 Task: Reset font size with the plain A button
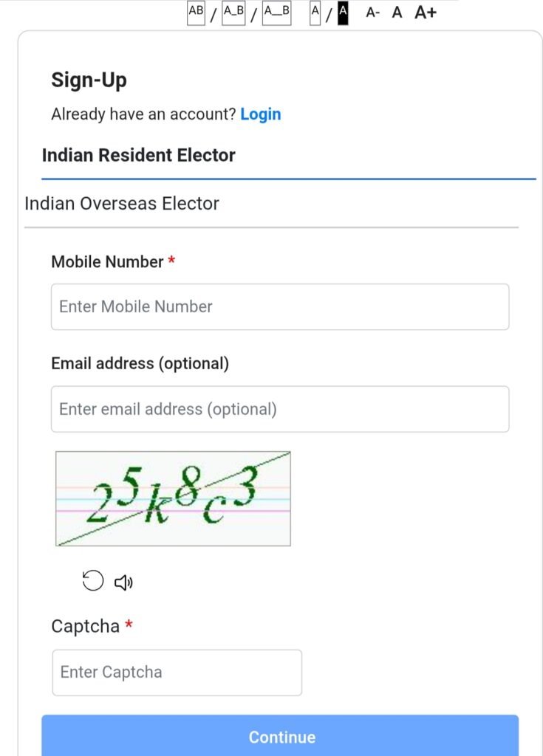pyautogui.click(x=397, y=13)
